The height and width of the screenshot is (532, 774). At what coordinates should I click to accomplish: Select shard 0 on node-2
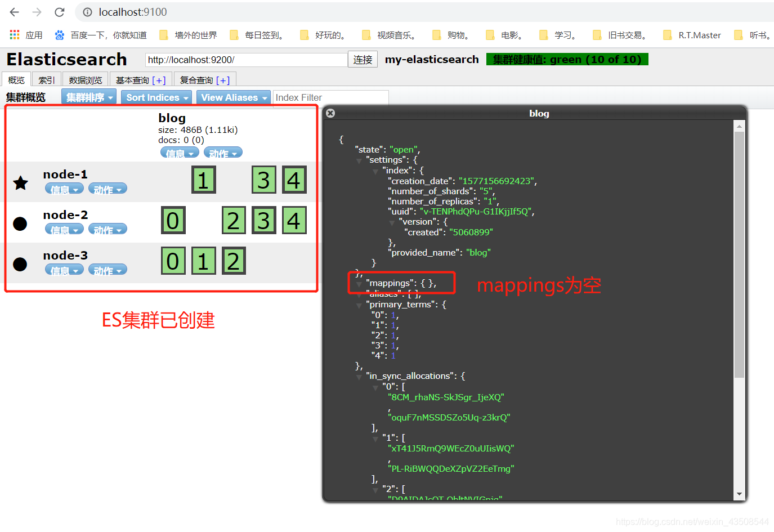[173, 220]
